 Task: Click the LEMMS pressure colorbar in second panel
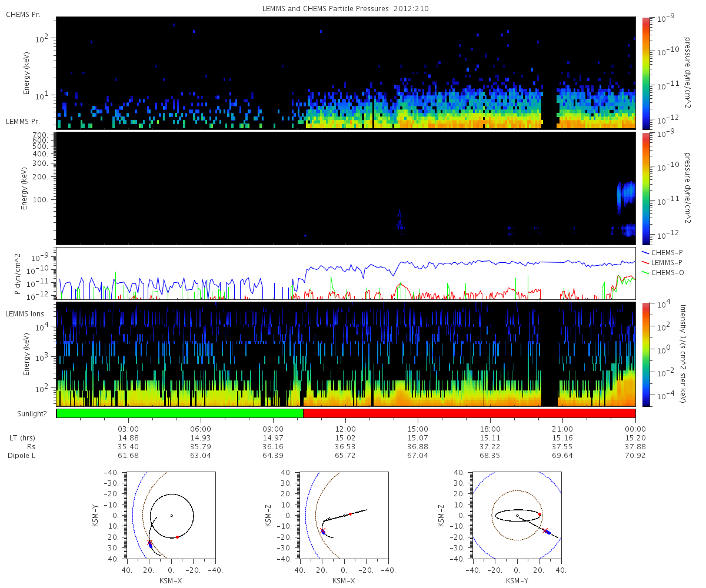645,188
